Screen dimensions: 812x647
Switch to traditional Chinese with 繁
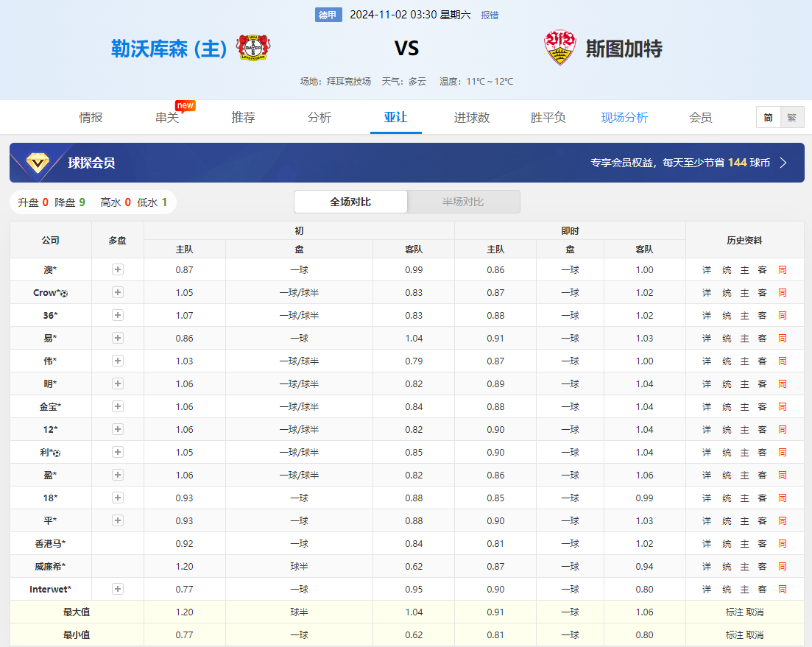pyautogui.click(x=791, y=117)
